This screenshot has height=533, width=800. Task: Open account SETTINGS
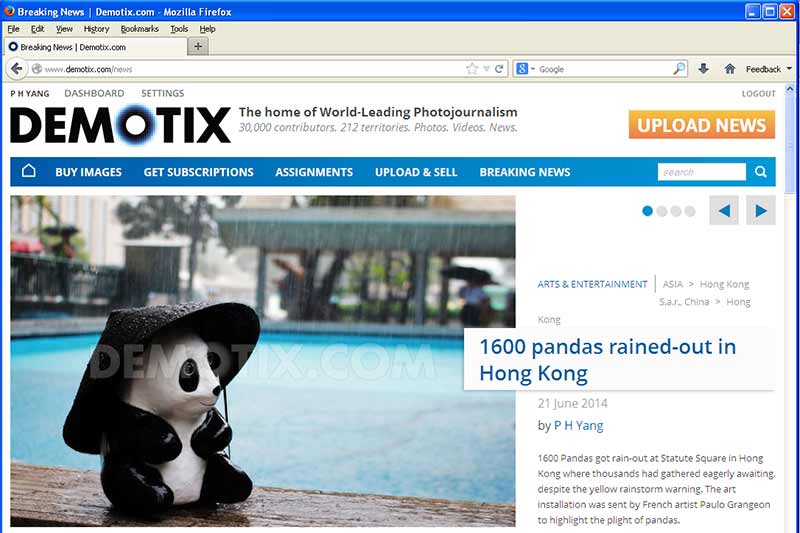pos(162,93)
